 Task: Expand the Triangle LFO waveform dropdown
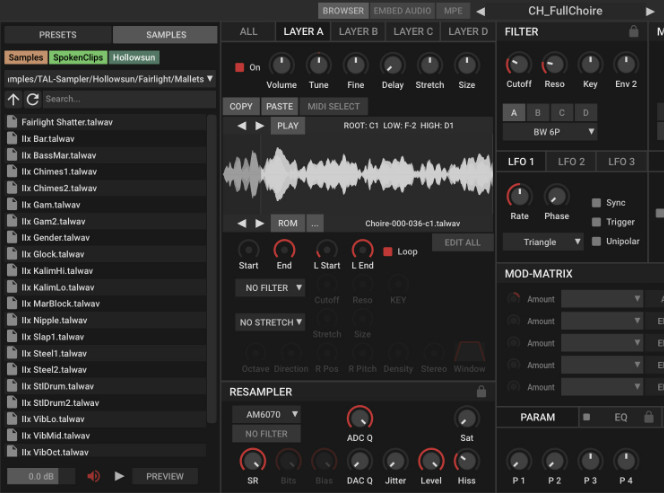pos(543,241)
